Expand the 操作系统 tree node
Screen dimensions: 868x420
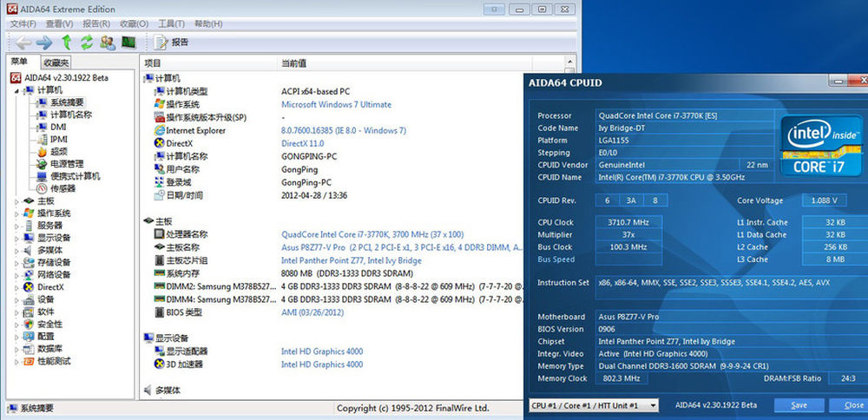tap(16, 213)
